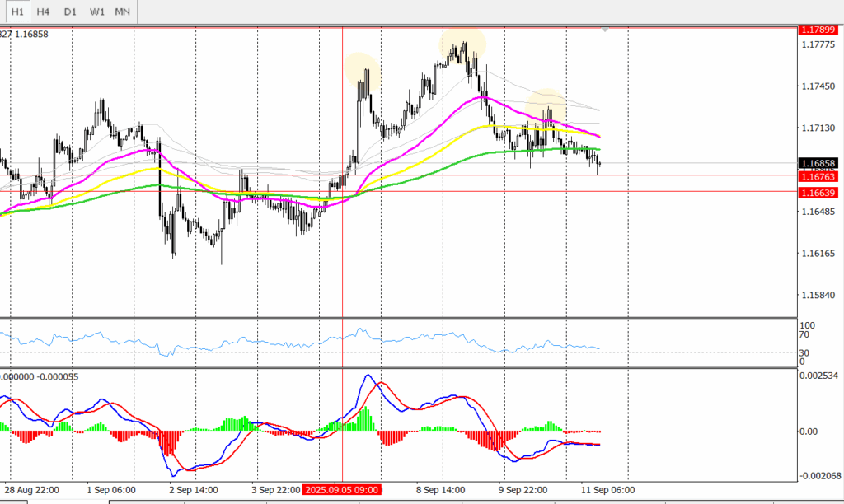Click the black 1.16858 current price label
Screen dimensions: 844x504
pos(819,163)
